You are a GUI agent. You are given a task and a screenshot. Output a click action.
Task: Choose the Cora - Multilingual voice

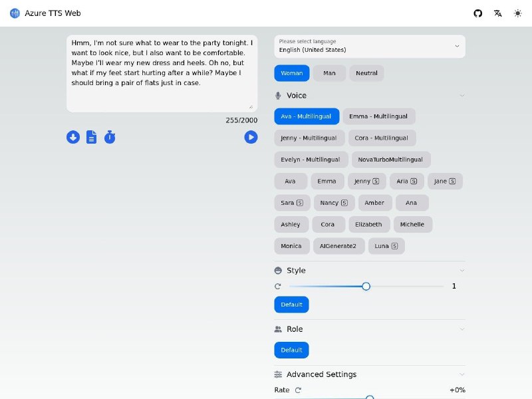pyautogui.click(x=382, y=138)
